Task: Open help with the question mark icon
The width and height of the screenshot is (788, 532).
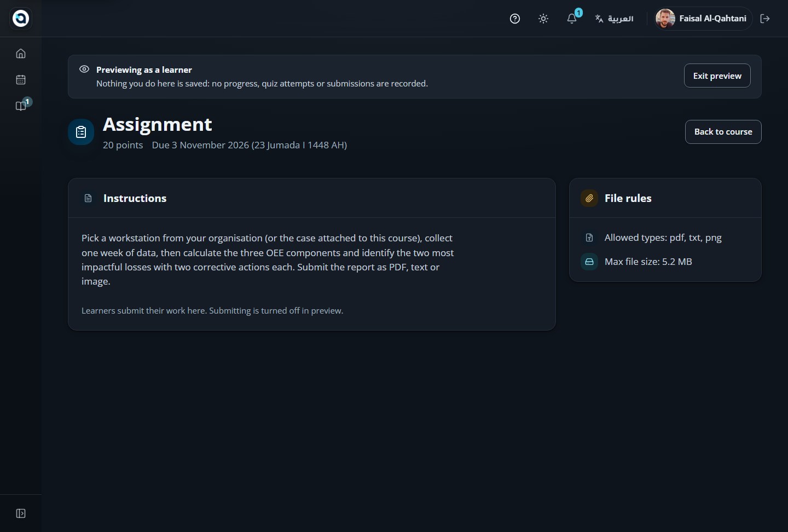Action: [515, 19]
